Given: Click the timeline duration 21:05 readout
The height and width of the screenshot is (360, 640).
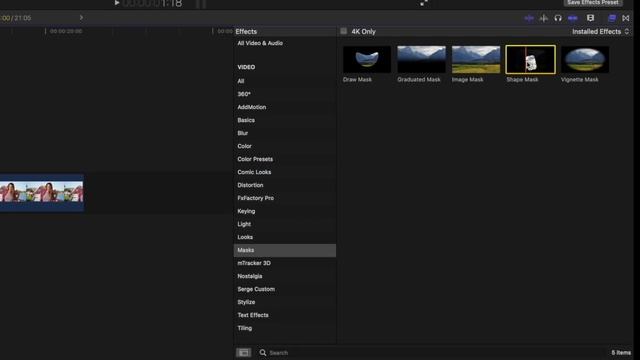Looking at the screenshot, I should (23, 18).
